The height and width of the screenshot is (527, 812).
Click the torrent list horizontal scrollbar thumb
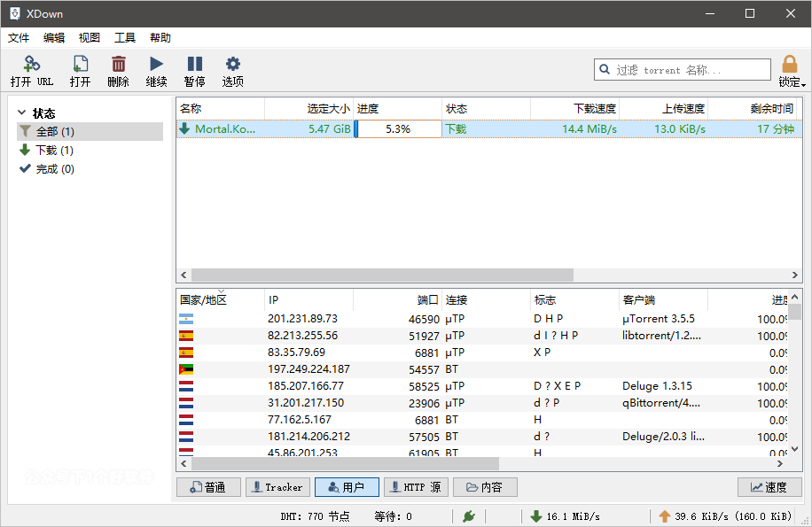pyautogui.click(x=382, y=275)
